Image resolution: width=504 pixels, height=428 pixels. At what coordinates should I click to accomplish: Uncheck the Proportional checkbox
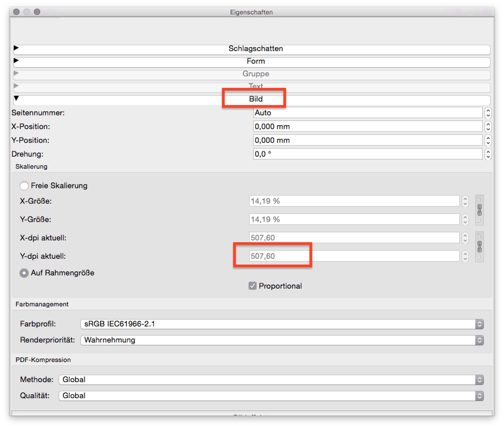pos(252,286)
